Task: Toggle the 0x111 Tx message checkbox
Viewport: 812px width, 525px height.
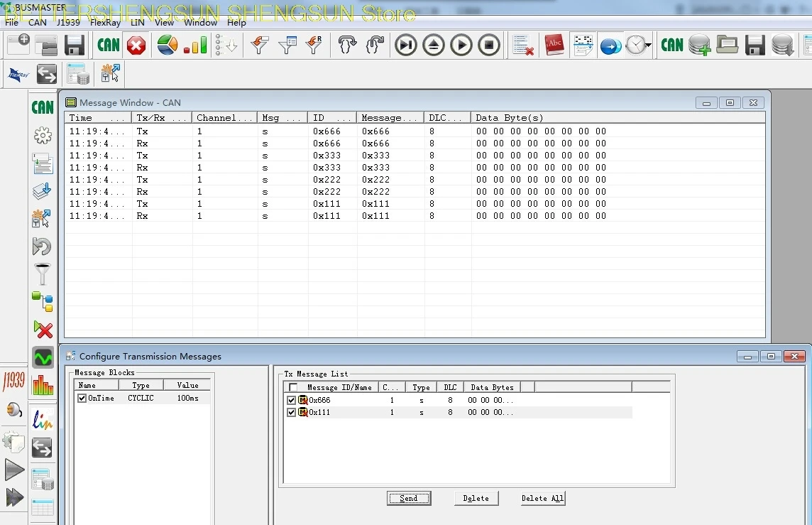Action: [291, 413]
